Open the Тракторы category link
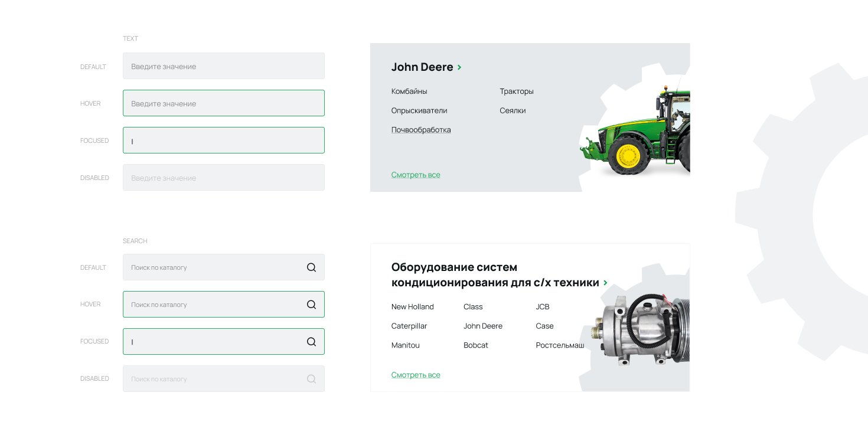The height and width of the screenshot is (425, 868). 517,91
